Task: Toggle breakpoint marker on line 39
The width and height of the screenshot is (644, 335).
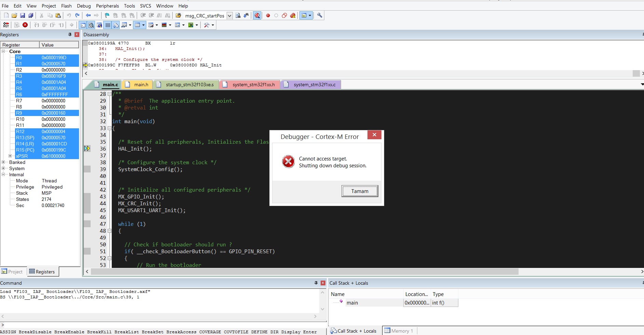Action: 87,169
